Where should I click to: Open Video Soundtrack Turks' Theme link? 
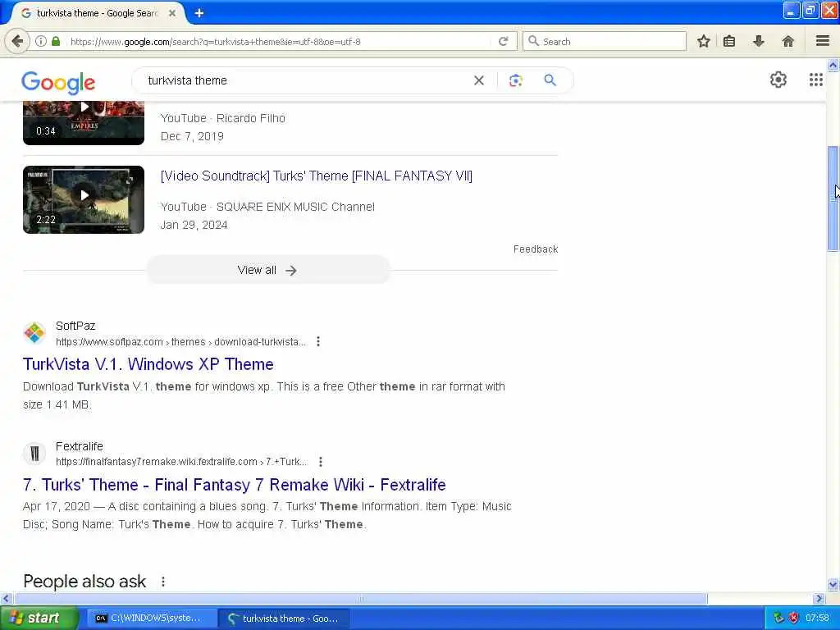(316, 176)
